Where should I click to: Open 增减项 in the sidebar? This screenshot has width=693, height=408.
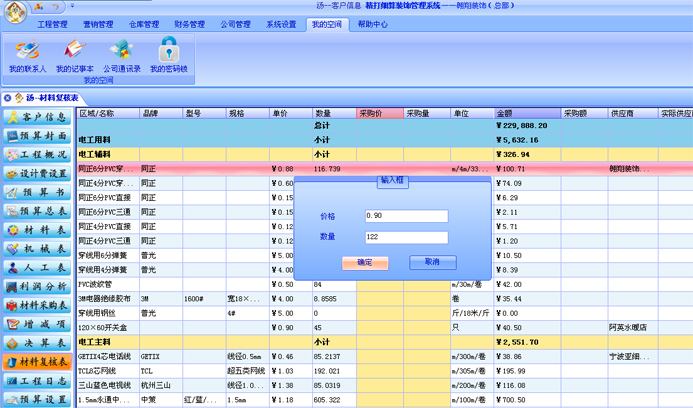click(x=37, y=324)
